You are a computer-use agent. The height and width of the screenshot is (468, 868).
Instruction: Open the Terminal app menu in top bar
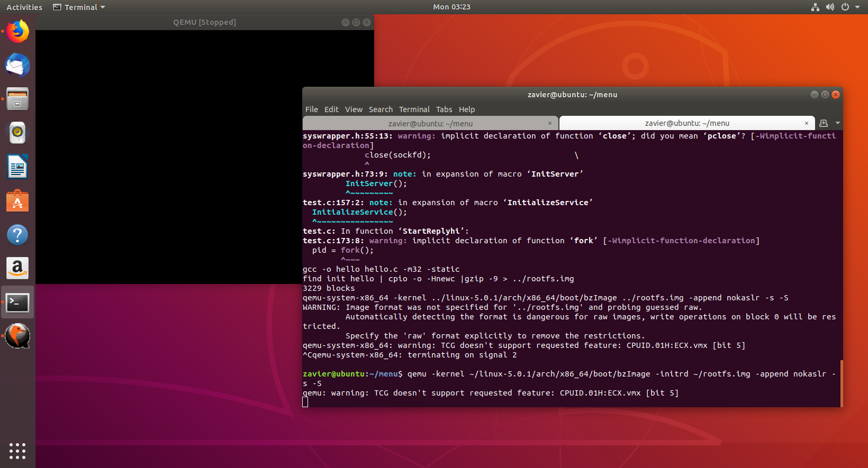[x=79, y=7]
